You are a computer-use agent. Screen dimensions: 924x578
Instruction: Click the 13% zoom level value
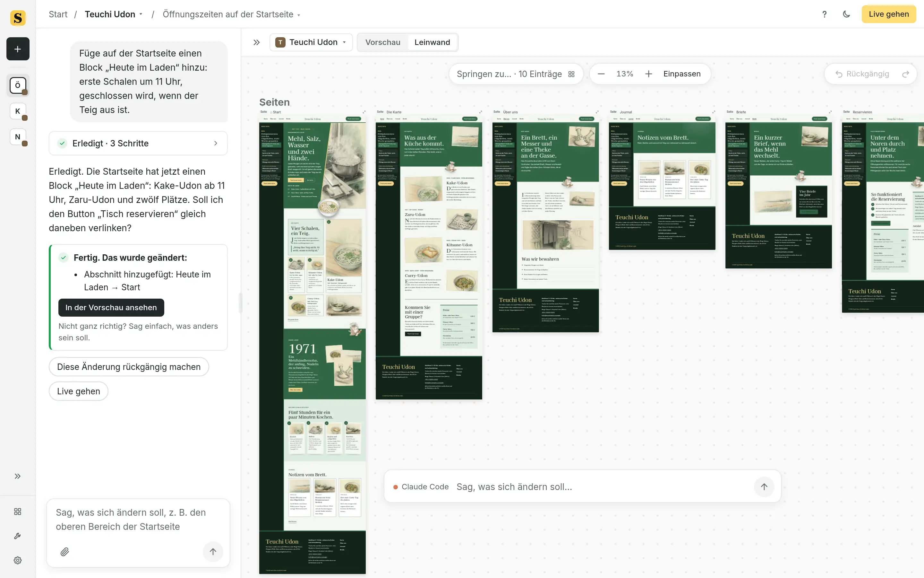click(x=625, y=74)
